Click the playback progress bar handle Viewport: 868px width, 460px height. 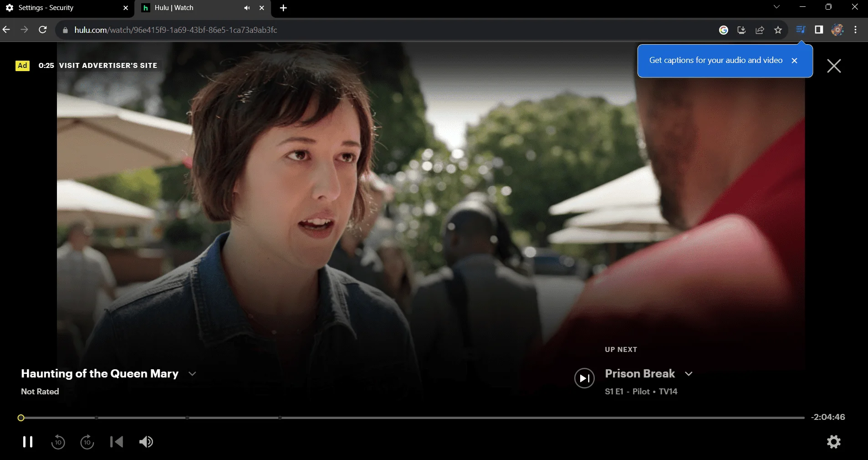pyautogui.click(x=21, y=418)
